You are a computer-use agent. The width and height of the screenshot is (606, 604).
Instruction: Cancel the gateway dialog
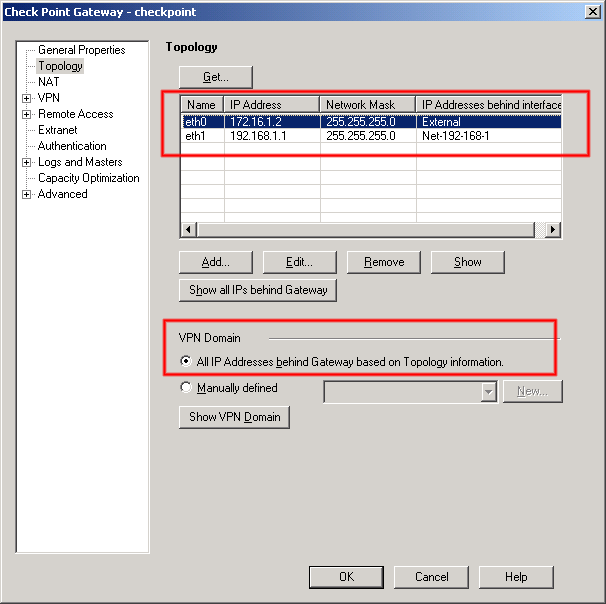pos(431,577)
